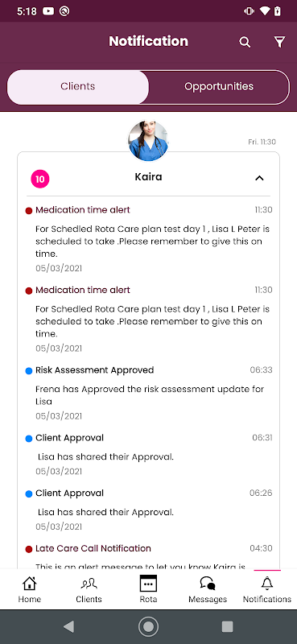Open the 06:31 Client Approval notification
Screen dimensions: 297x644
pos(149,454)
